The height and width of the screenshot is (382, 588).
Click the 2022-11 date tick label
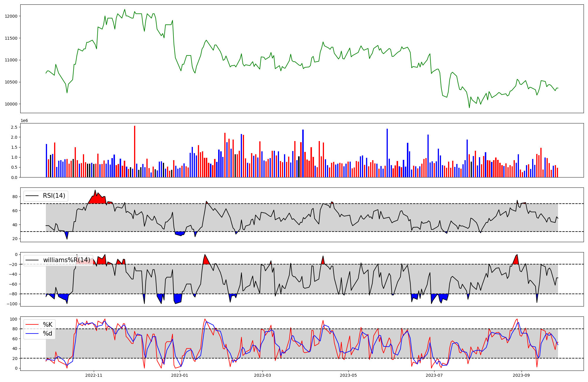[x=94, y=375]
